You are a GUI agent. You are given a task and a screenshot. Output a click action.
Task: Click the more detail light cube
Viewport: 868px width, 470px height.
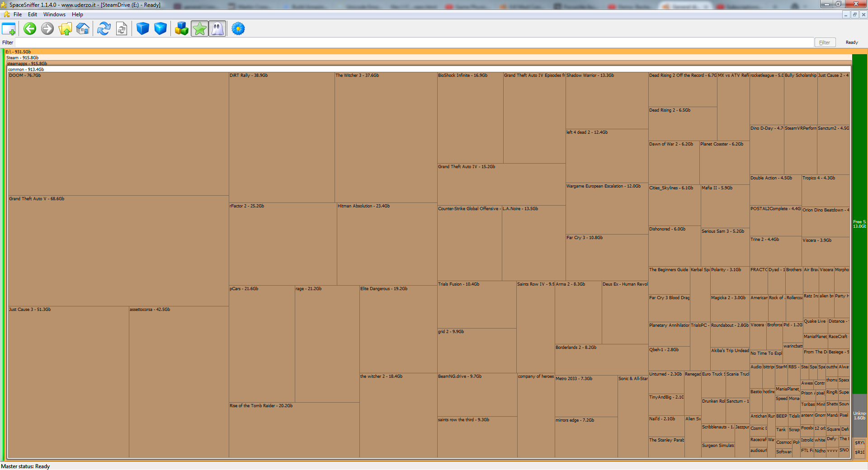pos(160,29)
